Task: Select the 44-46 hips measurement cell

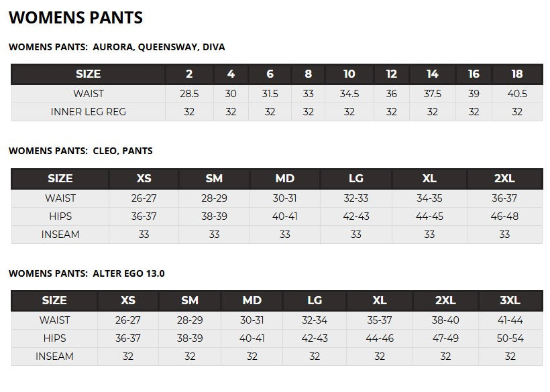Action: pos(380,338)
